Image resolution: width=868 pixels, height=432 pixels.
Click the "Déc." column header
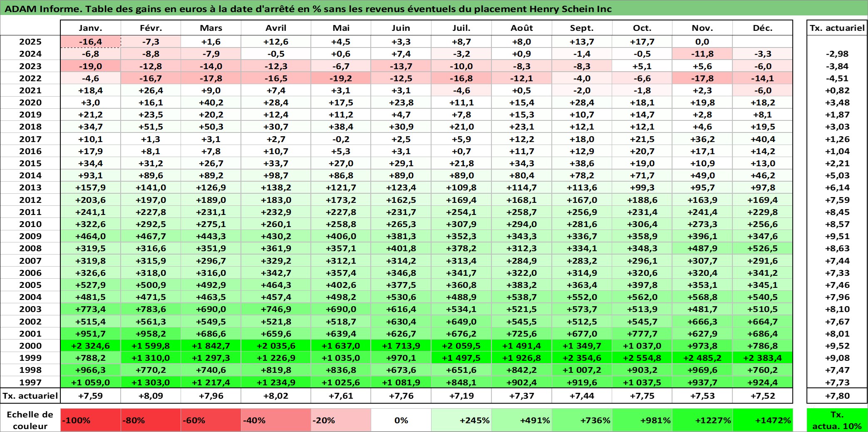coord(763,28)
